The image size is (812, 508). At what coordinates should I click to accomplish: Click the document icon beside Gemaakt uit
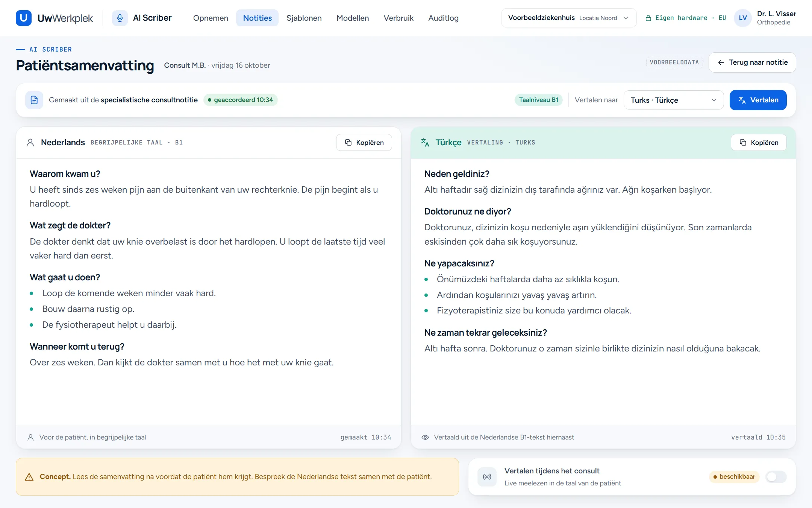coord(34,100)
